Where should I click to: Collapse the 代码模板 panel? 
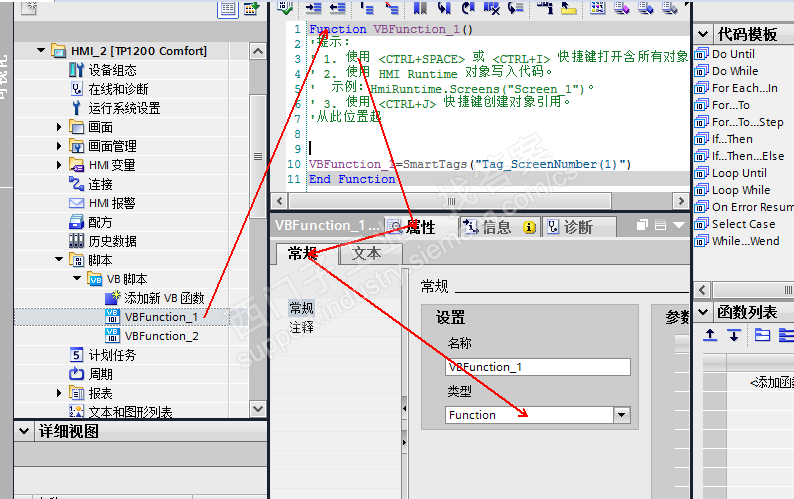tap(703, 34)
